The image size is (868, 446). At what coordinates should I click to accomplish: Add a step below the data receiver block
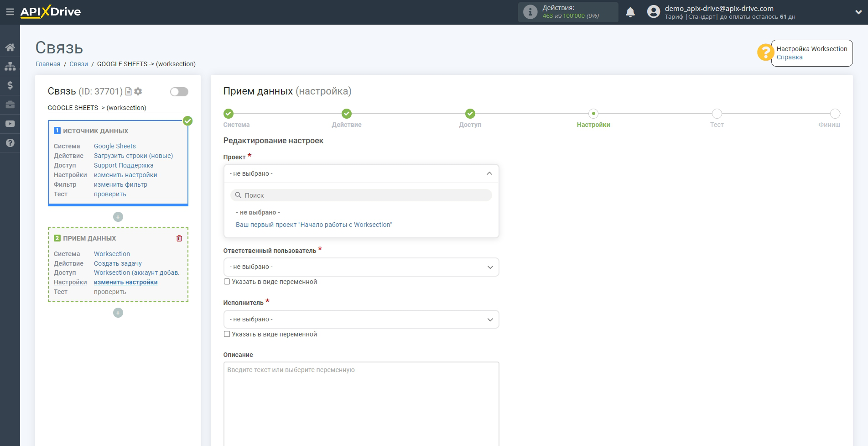tap(118, 313)
